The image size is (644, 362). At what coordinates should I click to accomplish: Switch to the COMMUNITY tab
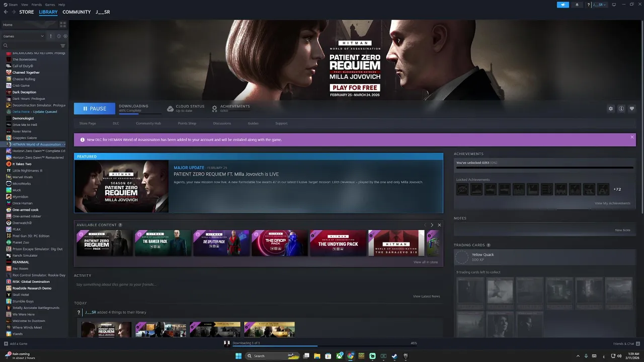(x=76, y=12)
